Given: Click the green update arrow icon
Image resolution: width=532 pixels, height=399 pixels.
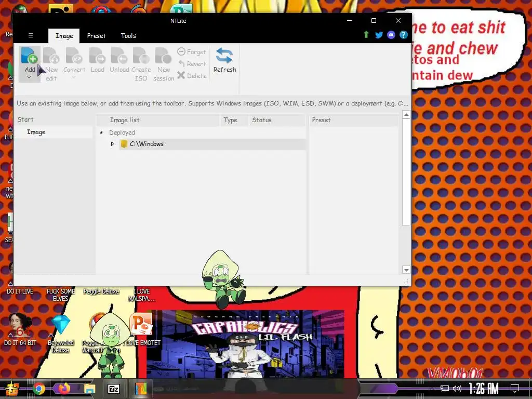Looking at the screenshot, I should click(366, 35).
